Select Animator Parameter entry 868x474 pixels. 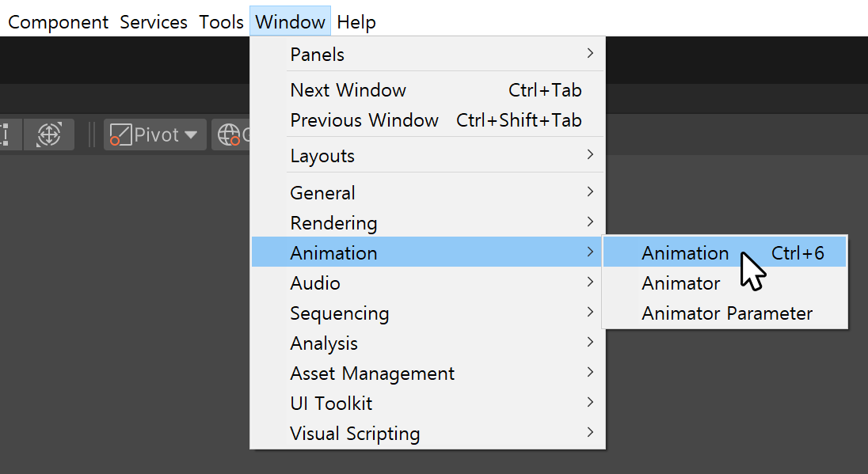pos(727,313)
